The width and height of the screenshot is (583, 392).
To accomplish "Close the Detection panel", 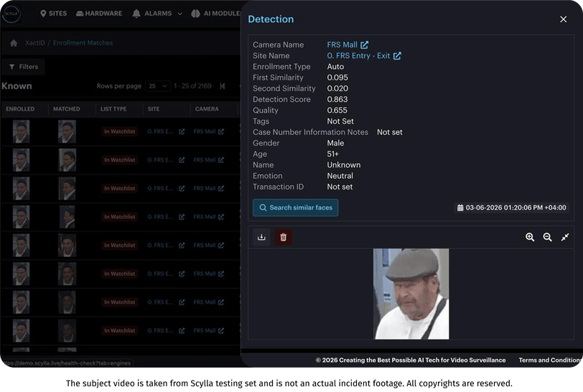I will tap(564, 19).
